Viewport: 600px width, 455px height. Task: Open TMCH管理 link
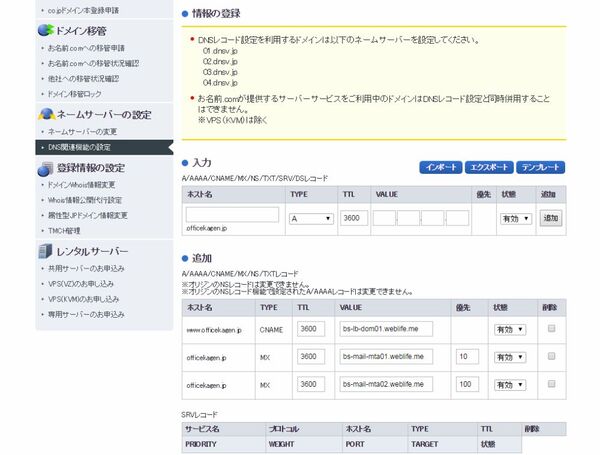64,231
